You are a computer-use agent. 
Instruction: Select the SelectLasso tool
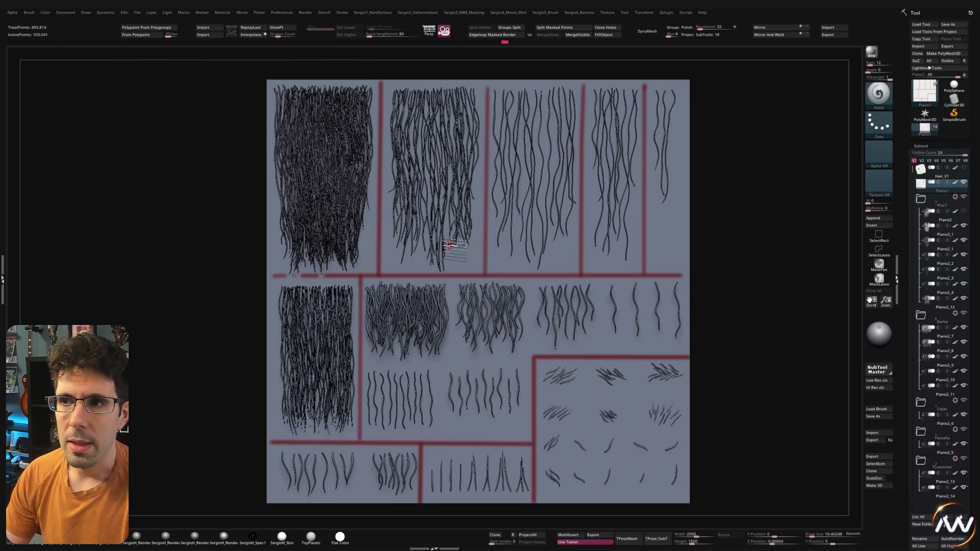(878, 249)
